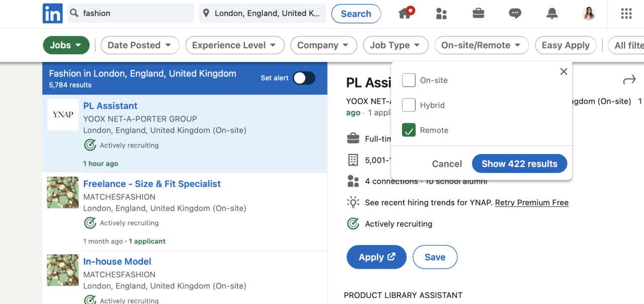Check the Hybrid checkbox
The width and height of the screenshot is (644, 304).
tap(409, 105)
